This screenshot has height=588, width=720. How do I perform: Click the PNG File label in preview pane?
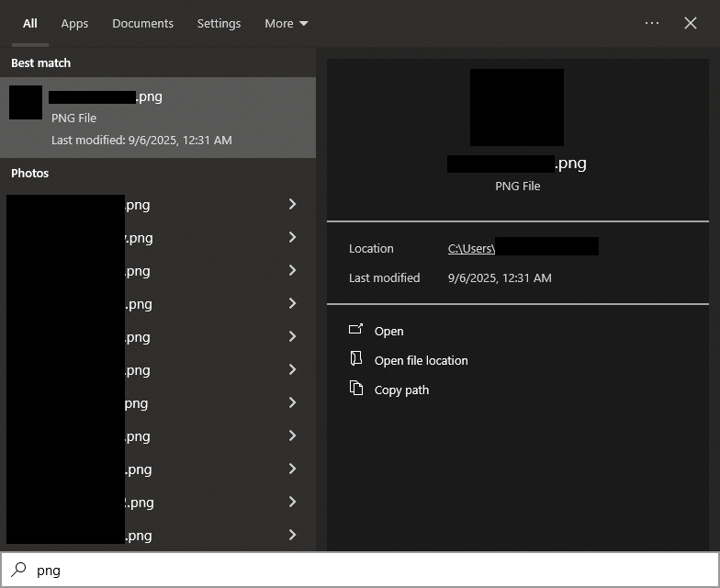coord(518,186)
